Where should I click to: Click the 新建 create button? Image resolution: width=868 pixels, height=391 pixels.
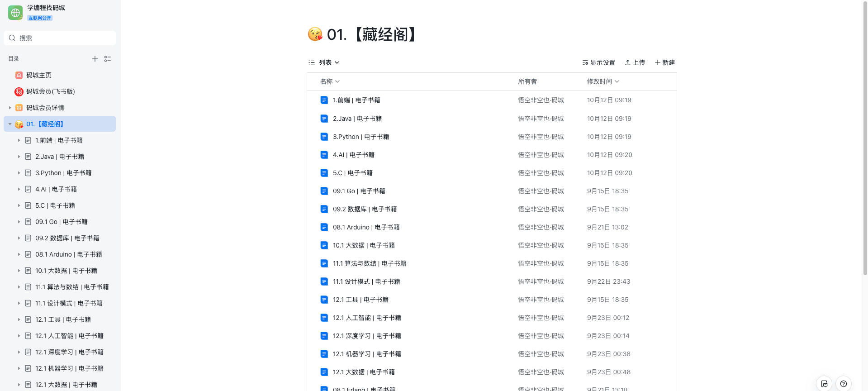tap(665, 62)
